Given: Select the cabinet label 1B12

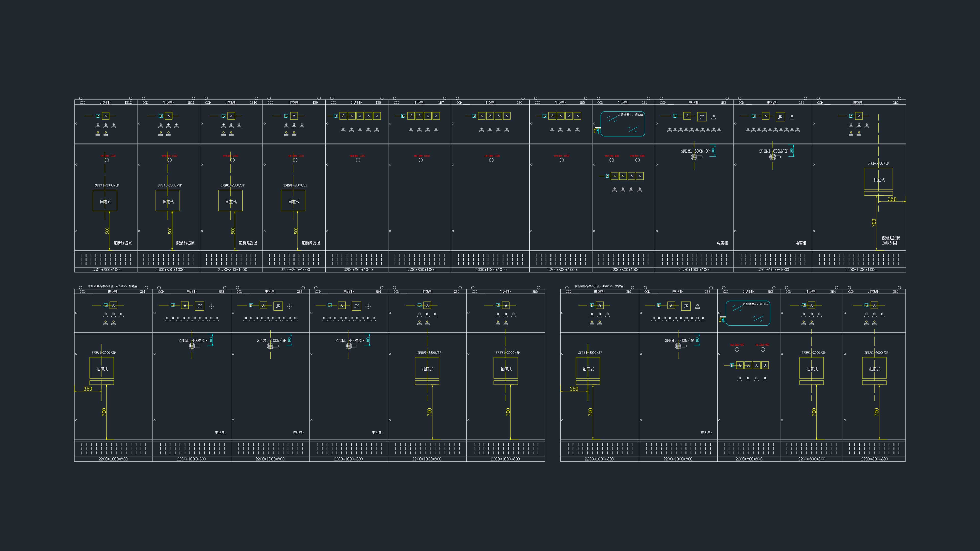Looking at the screenshot, I should [x=128, y=103].
